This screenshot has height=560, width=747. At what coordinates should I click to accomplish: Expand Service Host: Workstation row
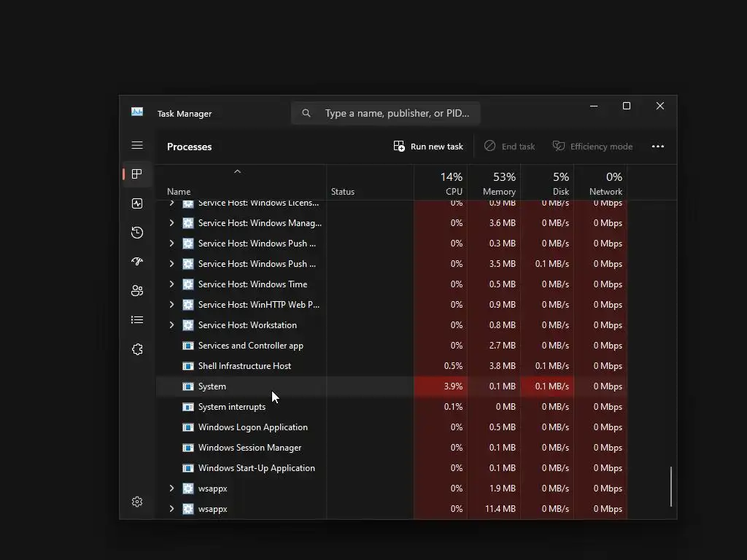point(171,325)
